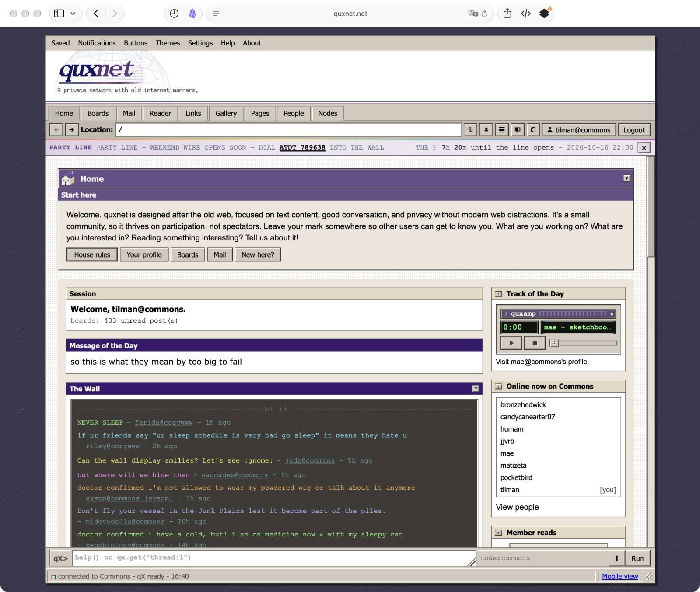Dismiss the Party Line banner
Image resolution: width=700 pixels, height=592 pixels.
(x=644, y=148)
